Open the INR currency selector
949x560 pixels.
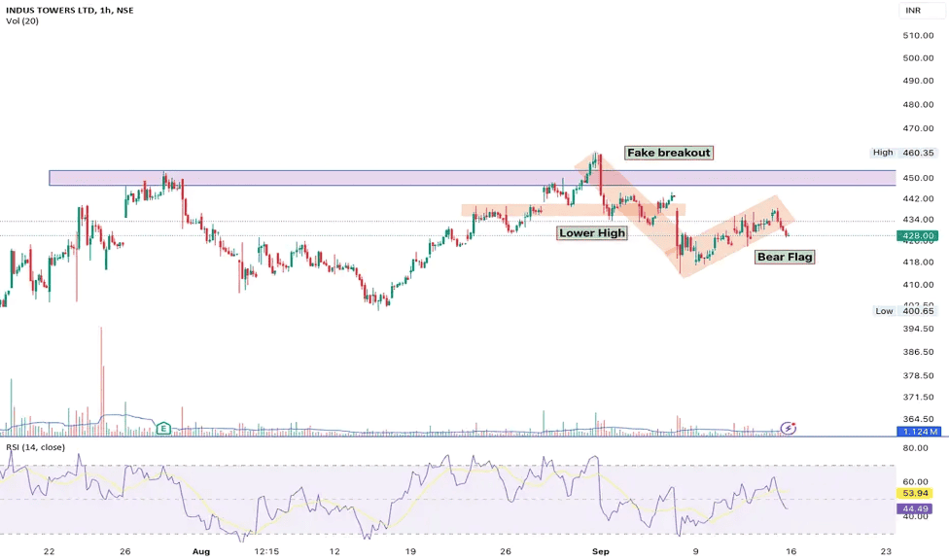click(912, 10)
